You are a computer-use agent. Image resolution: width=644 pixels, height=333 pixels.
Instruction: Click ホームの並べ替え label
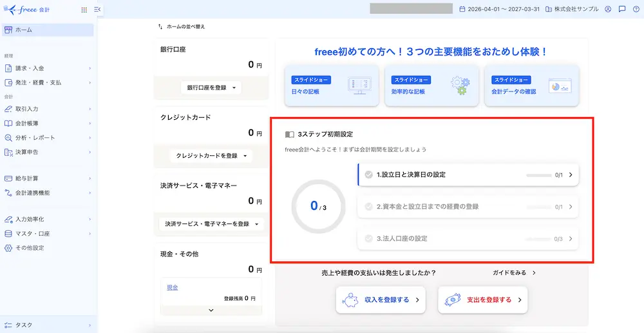pyautogui.click(x=185, y=26)
